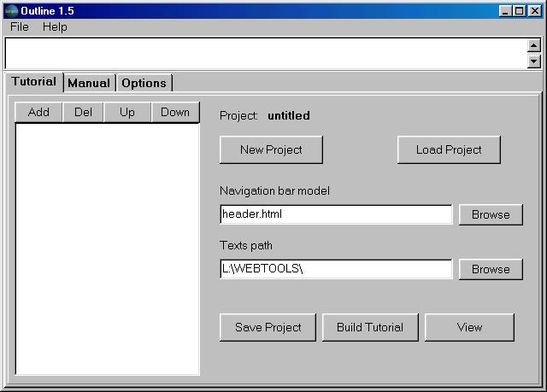Click the Save Project button

[268, 327]
